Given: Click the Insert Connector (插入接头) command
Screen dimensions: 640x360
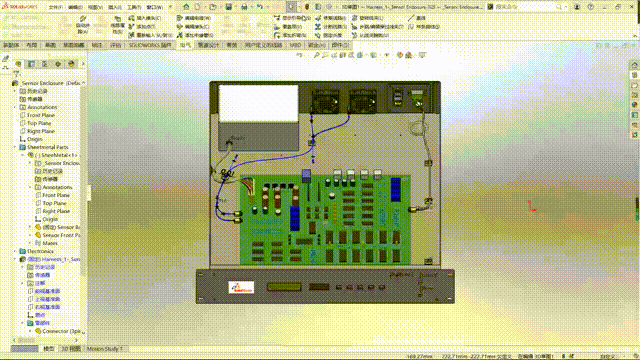Looking at the screenshot, I should coord(145,18).
